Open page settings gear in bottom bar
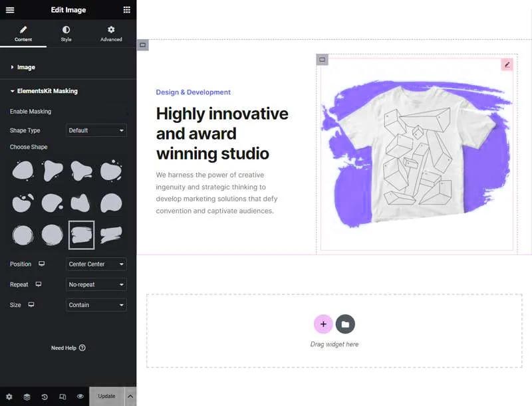The image size is (532, 406). 9,397
